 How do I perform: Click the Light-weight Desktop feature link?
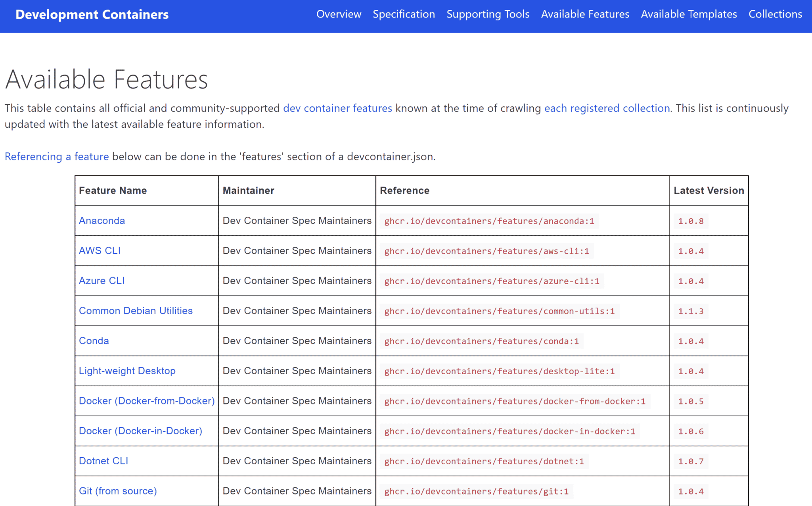tap(127, 371)
